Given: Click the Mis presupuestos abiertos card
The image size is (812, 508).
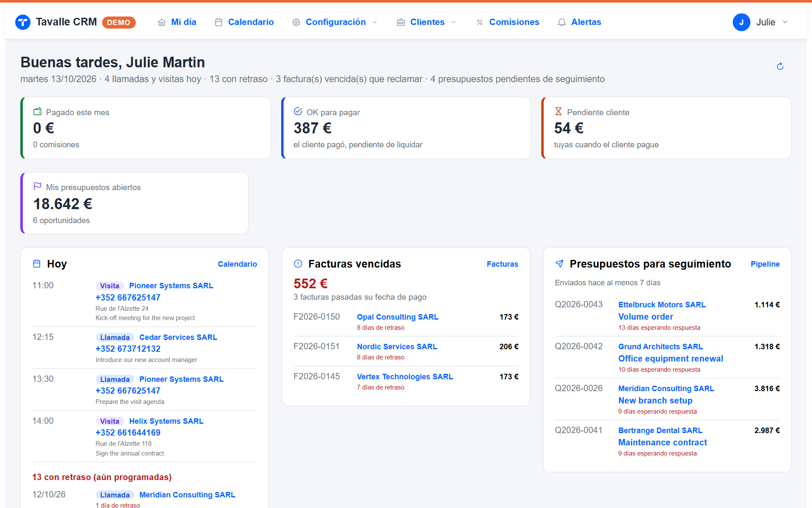Looking at the screenshot, I should (x=134, y=203).
